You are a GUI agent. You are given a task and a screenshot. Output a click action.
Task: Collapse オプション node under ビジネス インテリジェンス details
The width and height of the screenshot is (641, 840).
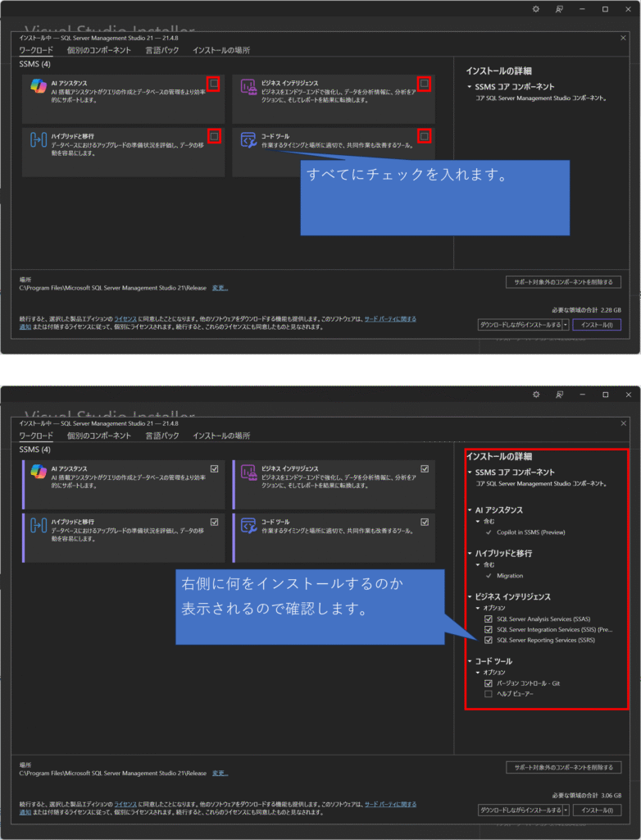click(x=478, y=608)
